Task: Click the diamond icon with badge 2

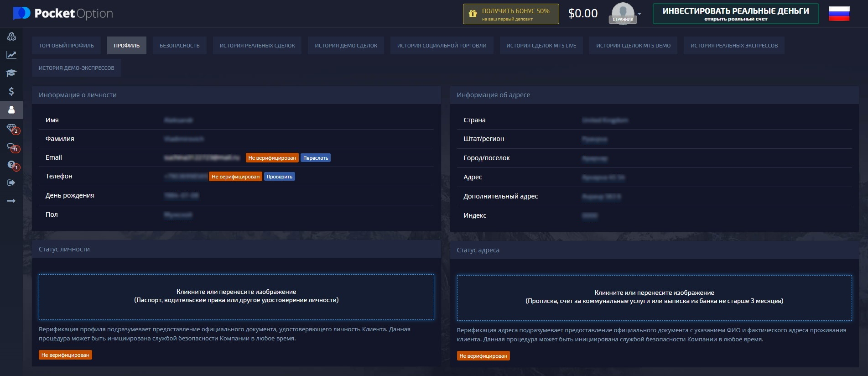Action: click(x=12, y=129)
